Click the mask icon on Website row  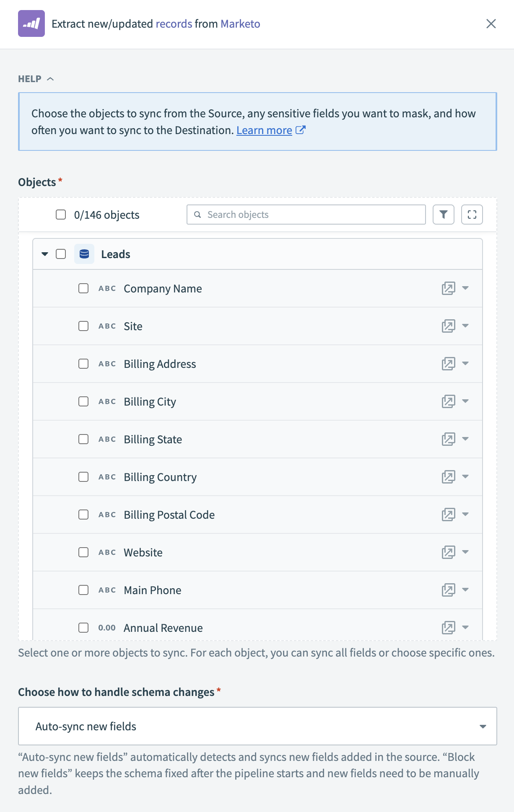(x=448, y=552)
